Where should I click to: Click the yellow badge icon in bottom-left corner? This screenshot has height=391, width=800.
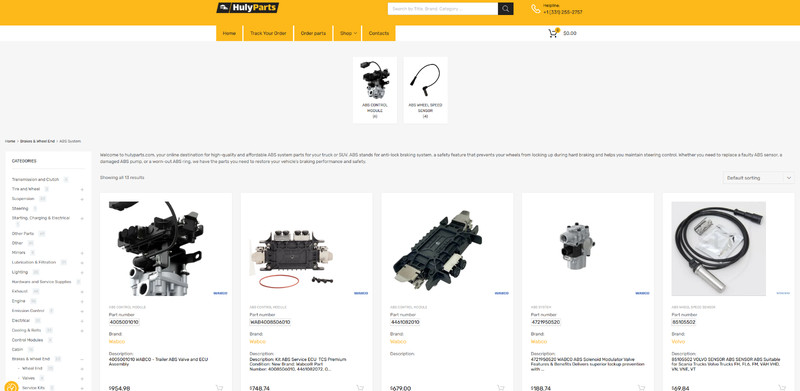11,386
